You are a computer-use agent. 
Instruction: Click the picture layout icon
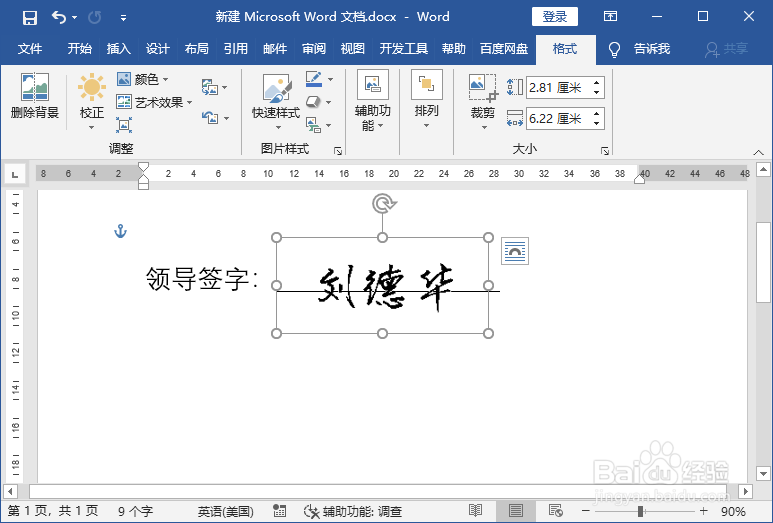(314, 125)
